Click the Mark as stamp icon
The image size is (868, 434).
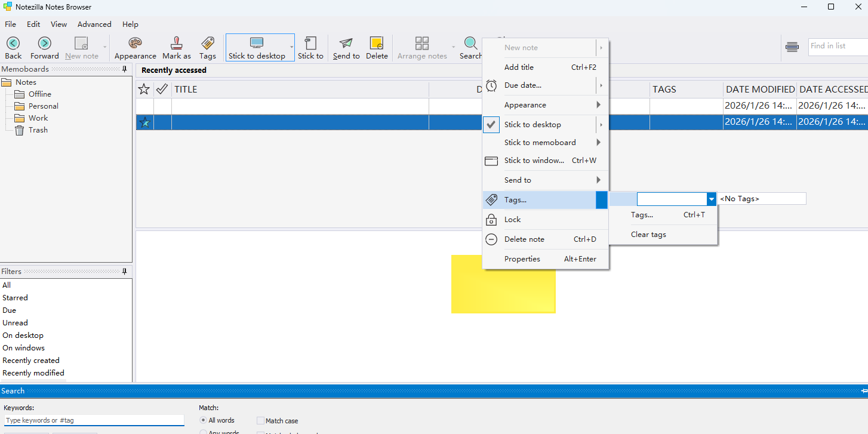177,44
